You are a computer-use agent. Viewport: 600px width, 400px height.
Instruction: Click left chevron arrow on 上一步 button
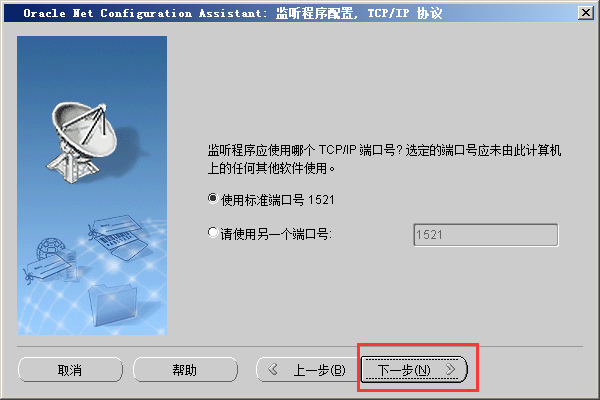pos(273,369)
